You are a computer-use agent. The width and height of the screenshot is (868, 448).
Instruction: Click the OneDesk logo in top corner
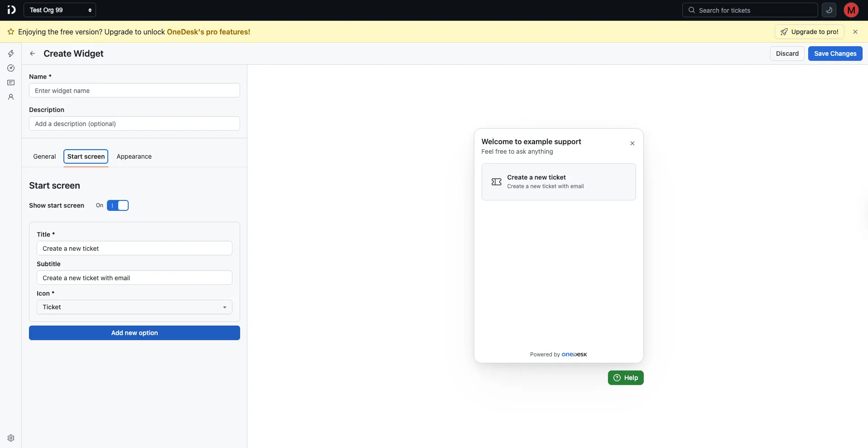11,10
